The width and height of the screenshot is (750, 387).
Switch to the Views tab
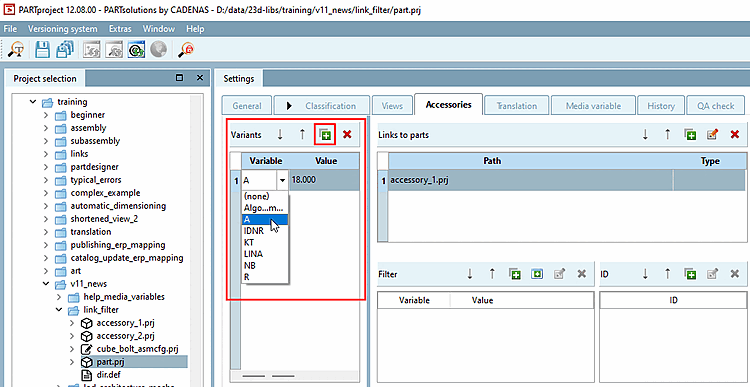(x=392, y=106)
